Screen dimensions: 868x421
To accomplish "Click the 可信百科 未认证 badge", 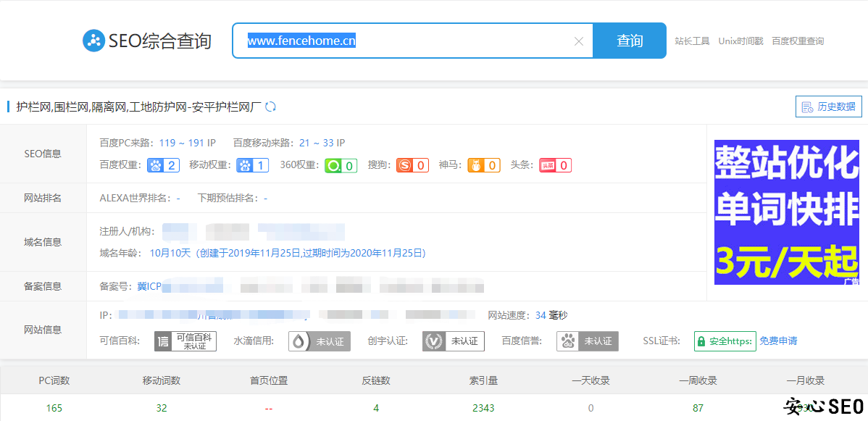I will click(185, 341).
